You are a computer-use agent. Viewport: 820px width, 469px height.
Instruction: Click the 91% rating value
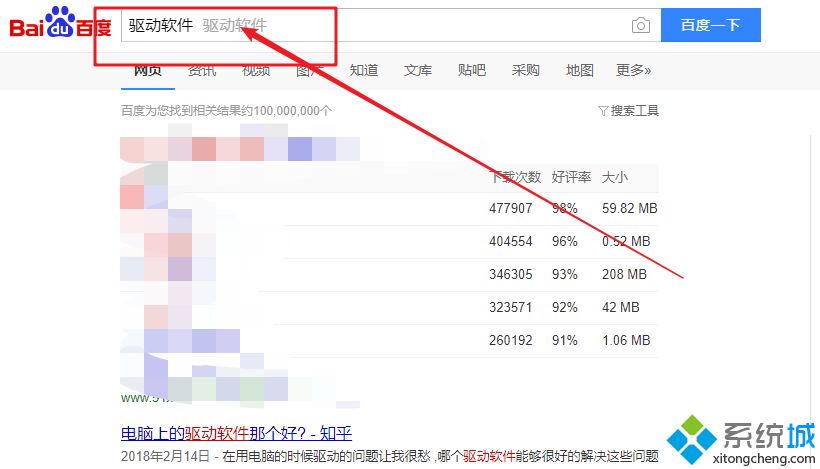pyautogui.click(x=565, y=340)
